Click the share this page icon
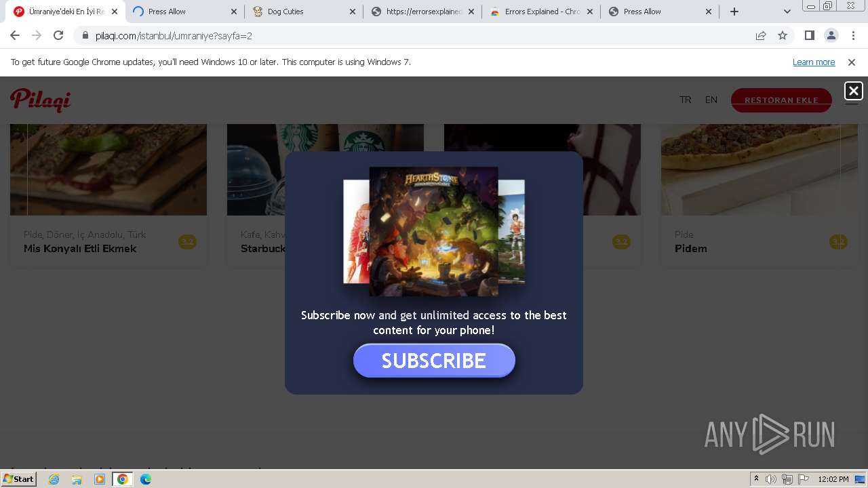Screen dimensions: 868x488 [x=761, y=35]
